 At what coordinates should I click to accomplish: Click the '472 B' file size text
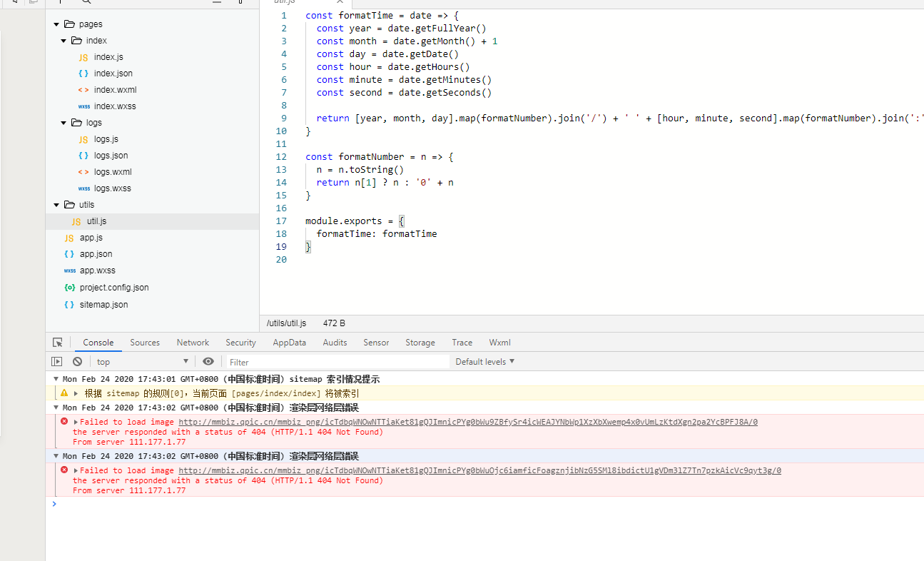click(334, 323)
